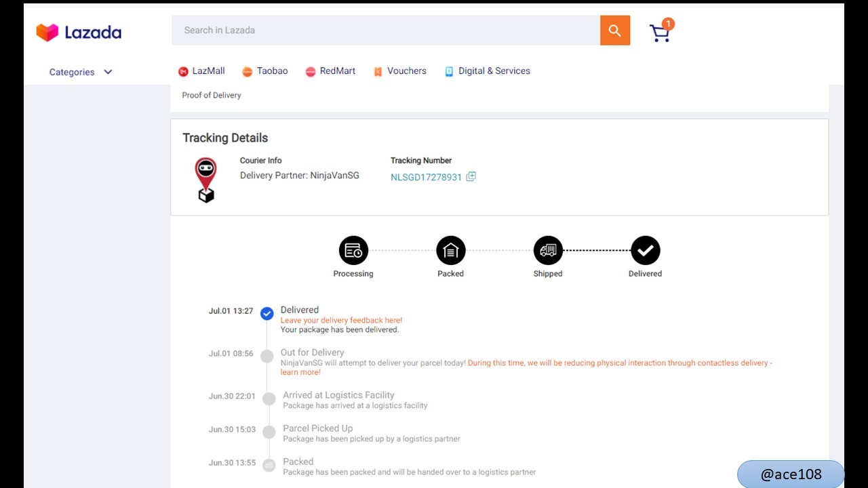Click the 'Jun.30 22:01' timestamp

coord(232,396)
